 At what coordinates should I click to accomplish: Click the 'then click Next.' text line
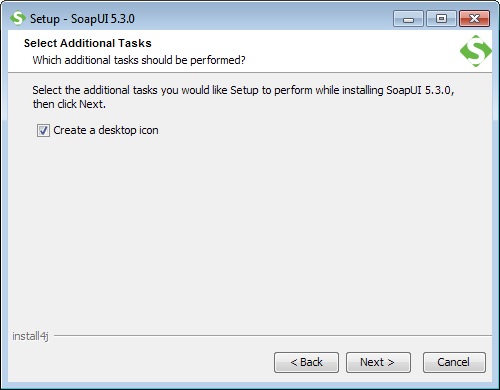[69, 104]
